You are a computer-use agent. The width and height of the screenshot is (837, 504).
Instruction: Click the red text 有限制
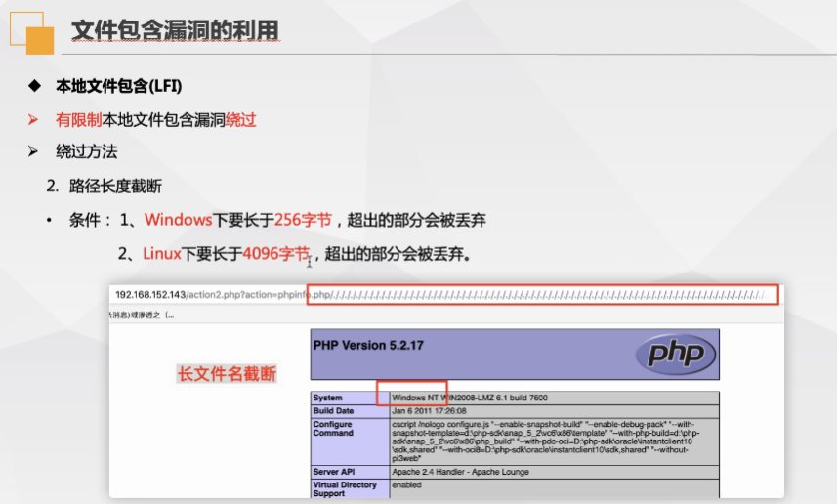tap(78, 120)
